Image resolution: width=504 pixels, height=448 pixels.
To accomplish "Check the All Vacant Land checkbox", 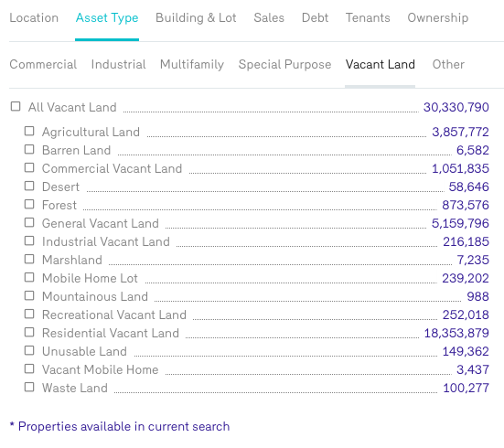I will (16, 106).
